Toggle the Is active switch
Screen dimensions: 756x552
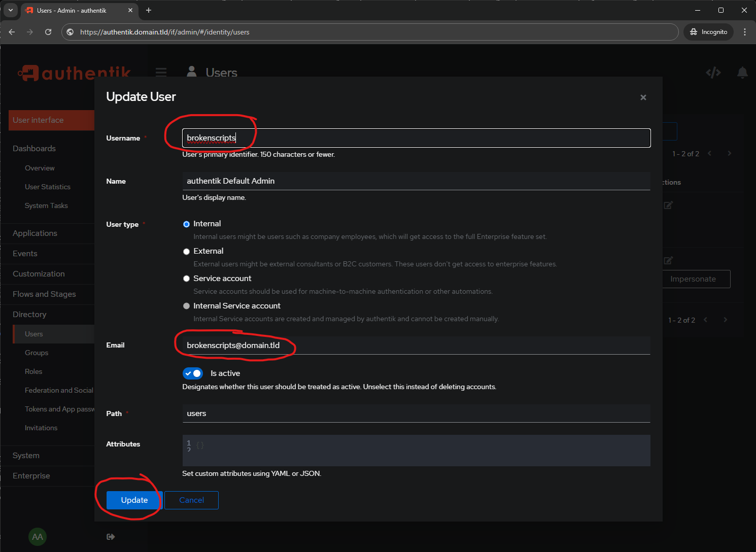click(x=193, y=373)
